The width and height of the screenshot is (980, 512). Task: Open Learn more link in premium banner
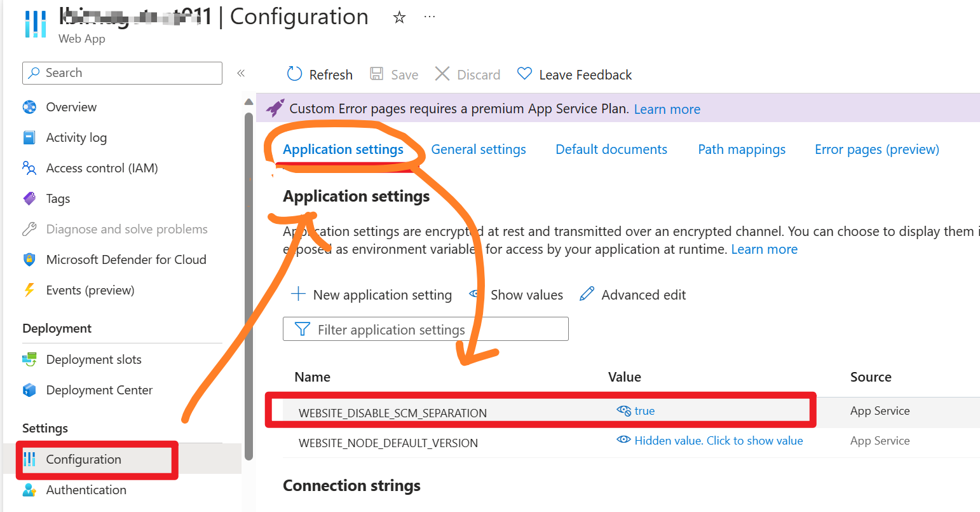(667, 109)
